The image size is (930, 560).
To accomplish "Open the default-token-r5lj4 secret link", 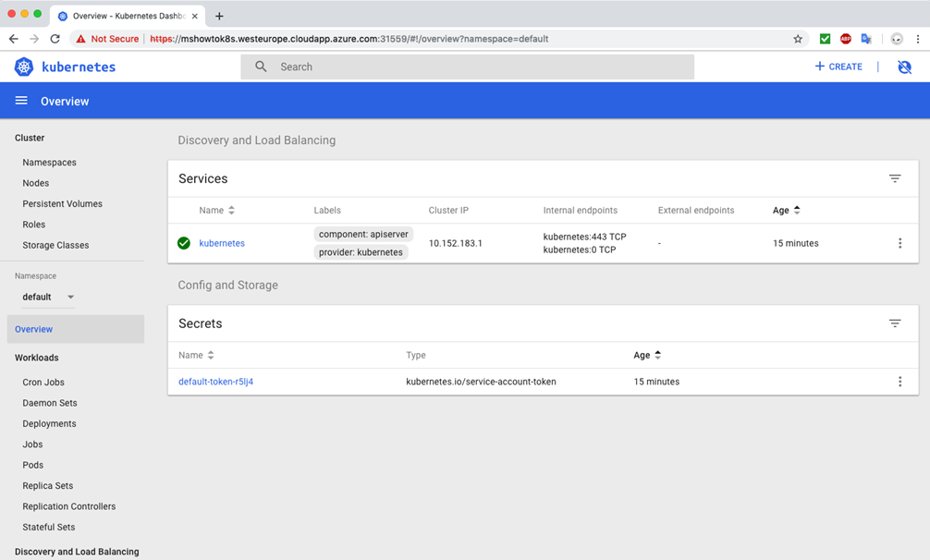I will (x=216, y=382).
